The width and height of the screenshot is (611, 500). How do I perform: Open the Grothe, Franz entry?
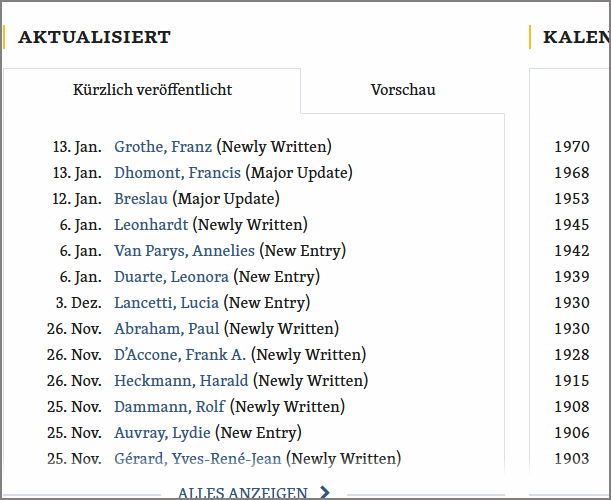(163, 147)
